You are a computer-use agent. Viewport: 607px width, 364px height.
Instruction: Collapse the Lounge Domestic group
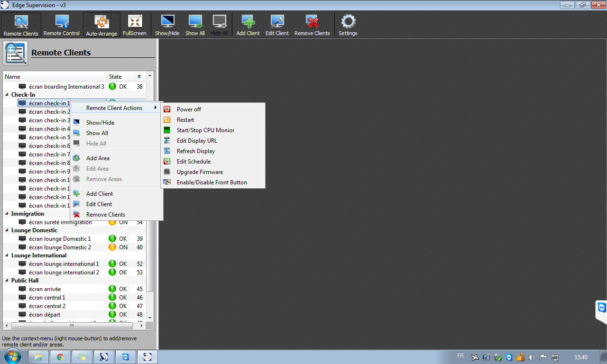click(x=7, y=230)
